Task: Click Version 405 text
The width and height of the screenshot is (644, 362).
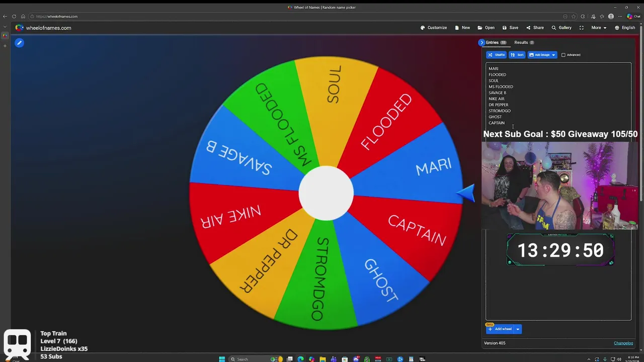Action: 495,343
